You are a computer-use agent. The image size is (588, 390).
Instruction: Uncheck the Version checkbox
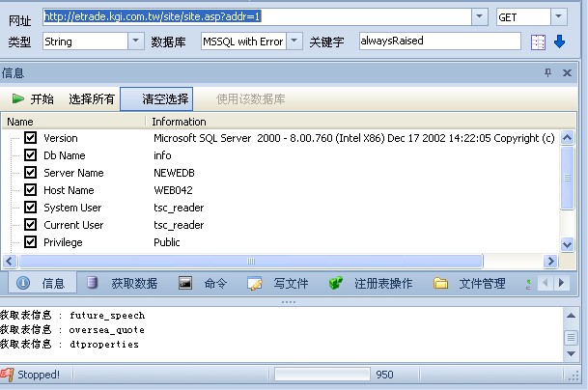click(x=30, y=138)
